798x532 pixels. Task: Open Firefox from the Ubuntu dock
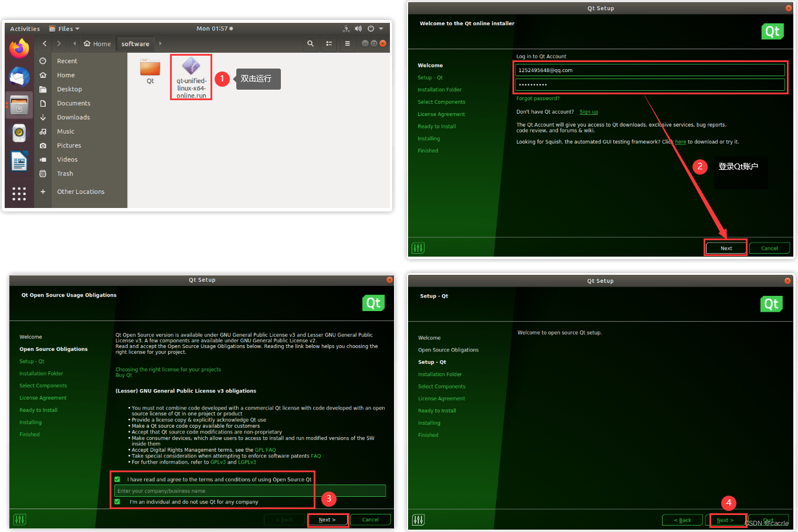click(x=19, y=49)
